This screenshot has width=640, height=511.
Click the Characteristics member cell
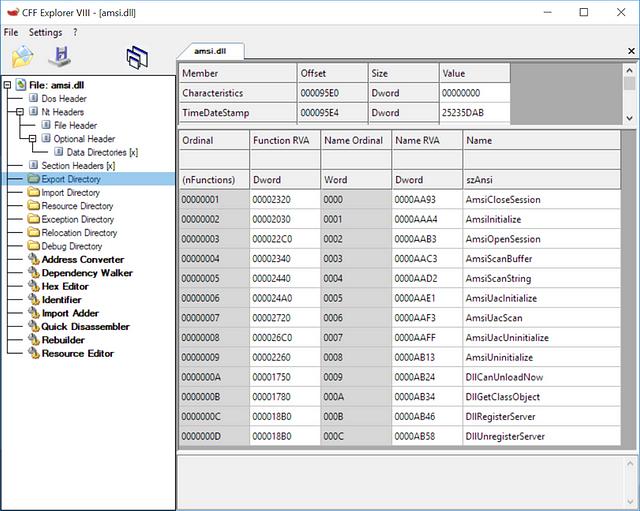pos(238,93)
